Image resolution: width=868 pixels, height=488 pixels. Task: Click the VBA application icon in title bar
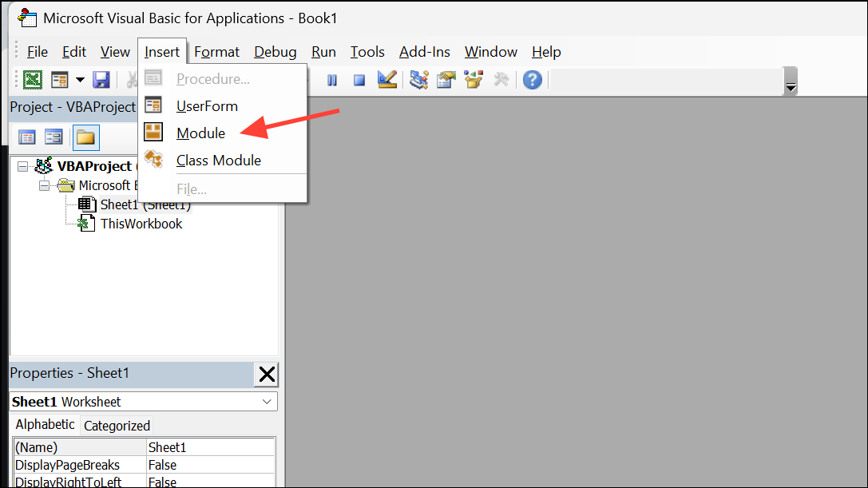coord(27,18)
